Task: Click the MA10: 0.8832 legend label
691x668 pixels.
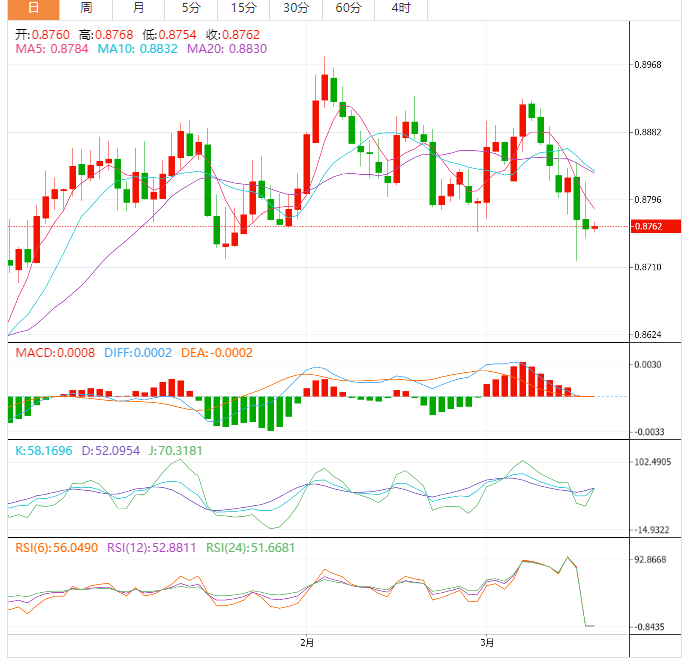Action: click(x=137, y=48)
